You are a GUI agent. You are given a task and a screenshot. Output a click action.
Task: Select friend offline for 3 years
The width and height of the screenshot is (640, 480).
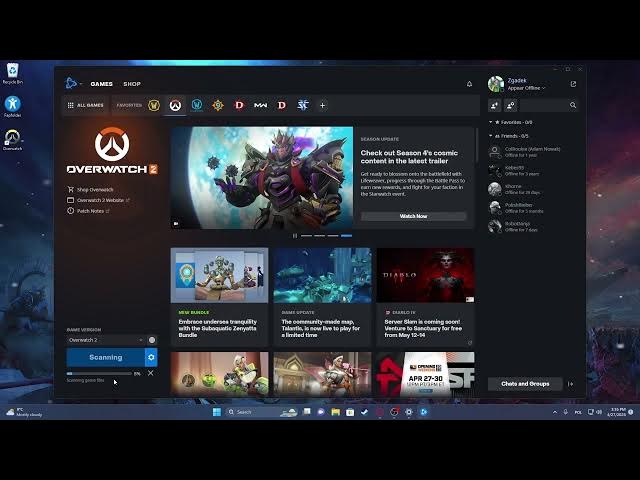533,171
